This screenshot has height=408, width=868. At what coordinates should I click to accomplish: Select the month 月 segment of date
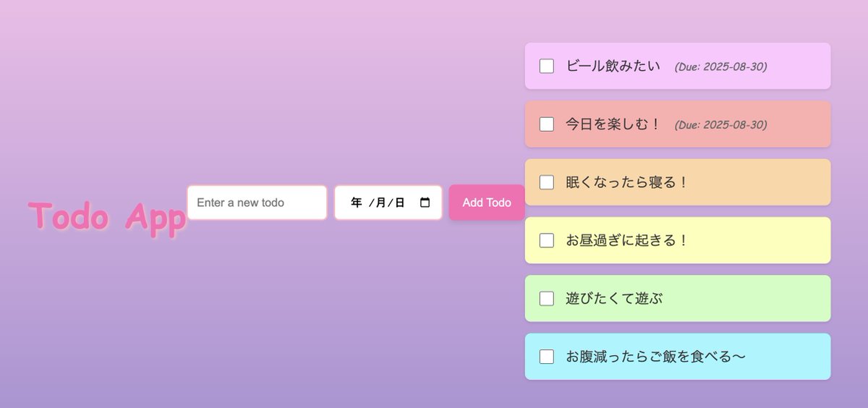380,203
